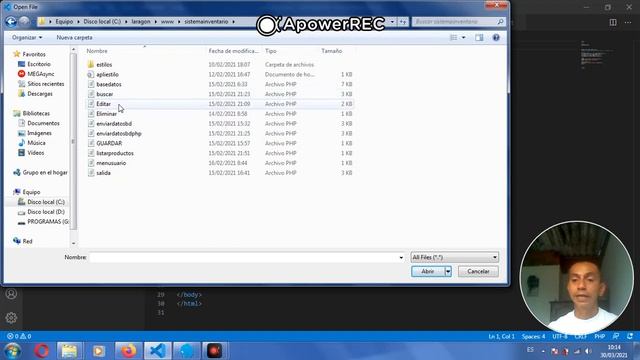Open the All Files type filter dropdown
Screen dimensions: 640x360
454,258
